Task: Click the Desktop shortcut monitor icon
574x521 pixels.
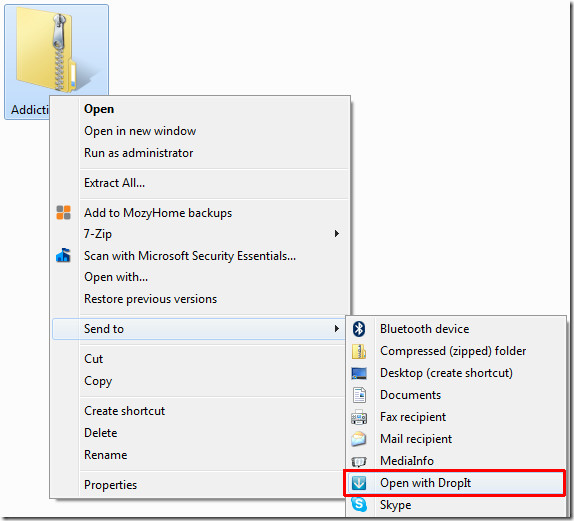Action: [x=359, y=373]
